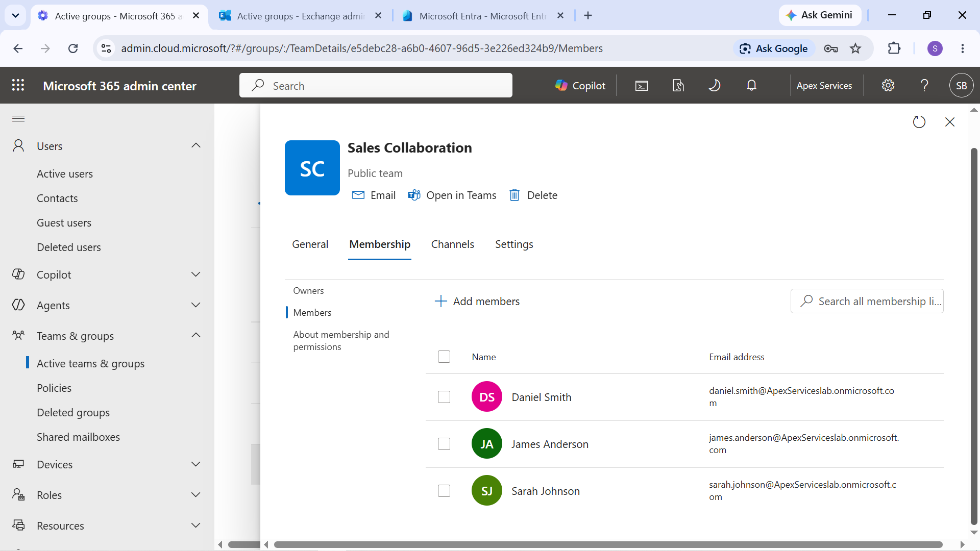Open the Settings tab of the group
This screenshot has height=551, width=980.
[514, 244]
